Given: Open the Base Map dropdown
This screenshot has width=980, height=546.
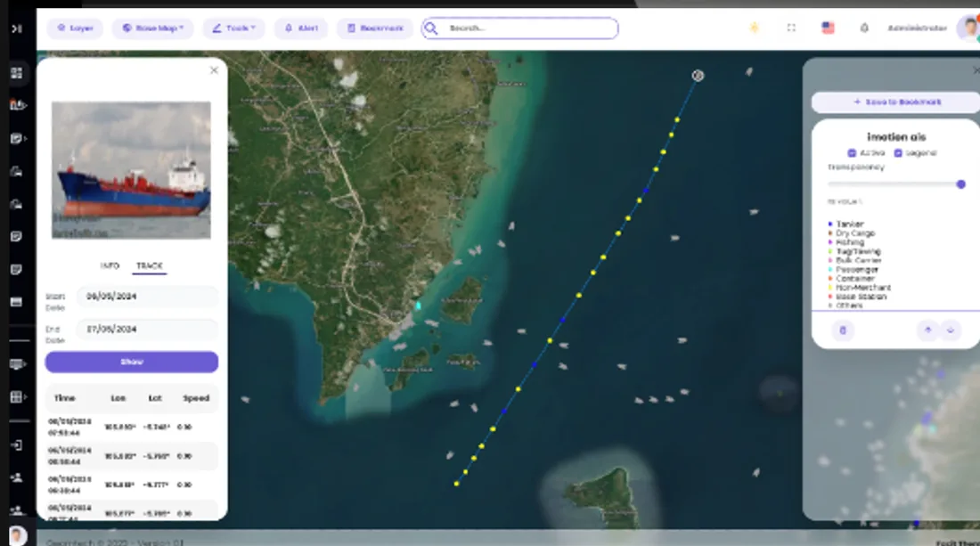Looking at the screenshot, I should [153, 29].
